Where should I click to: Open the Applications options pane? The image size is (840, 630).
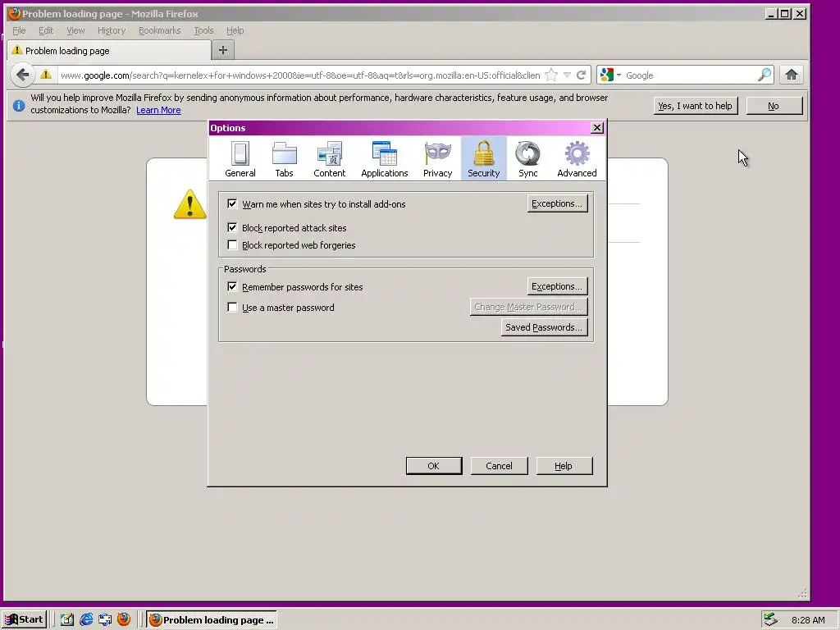(384, 158)
